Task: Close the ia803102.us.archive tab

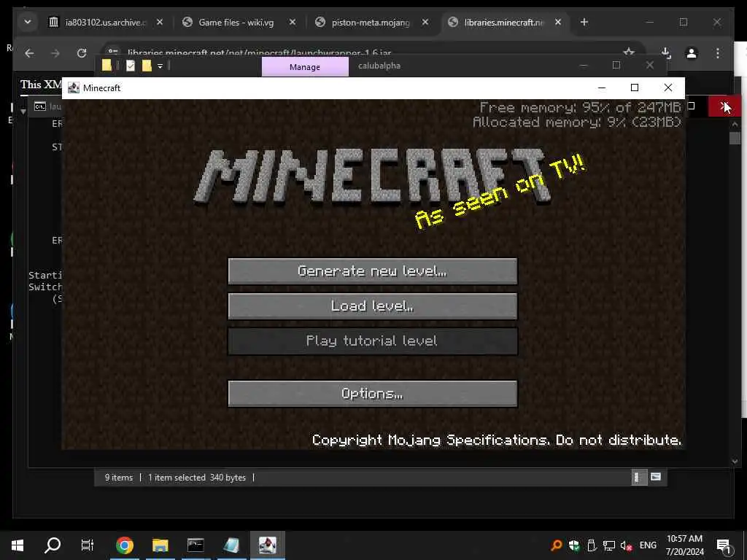Action: coord(160,23)
